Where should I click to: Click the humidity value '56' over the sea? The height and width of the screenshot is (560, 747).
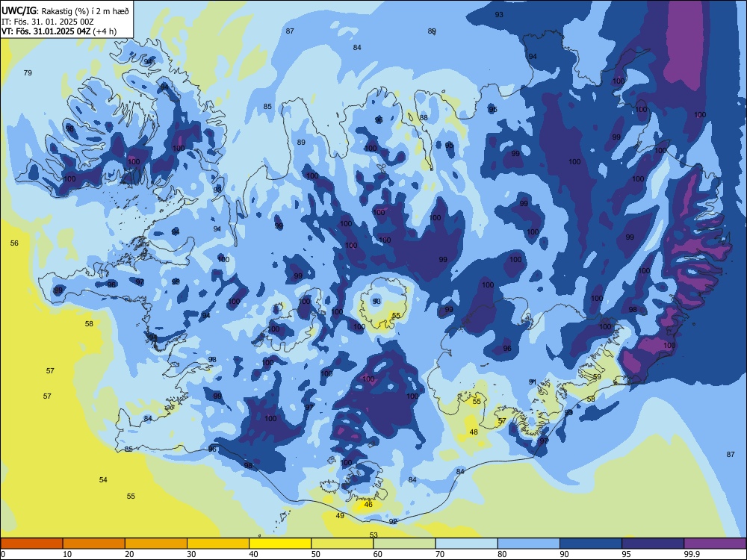14,243
